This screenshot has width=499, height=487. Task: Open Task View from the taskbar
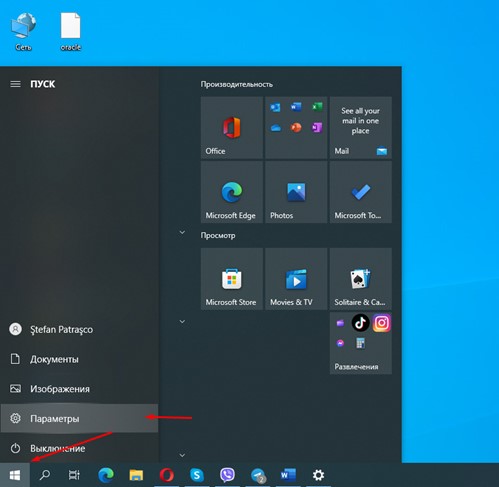point(74,475)
